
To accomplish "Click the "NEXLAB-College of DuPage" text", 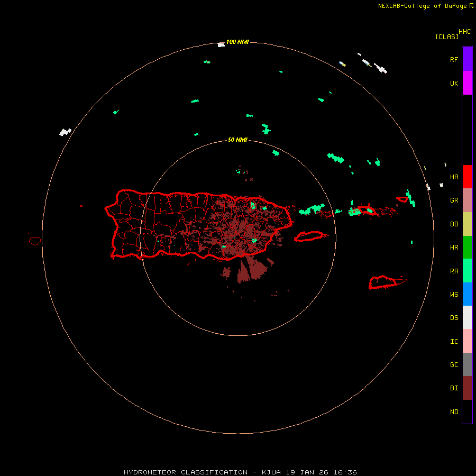I will pos(422,6).
